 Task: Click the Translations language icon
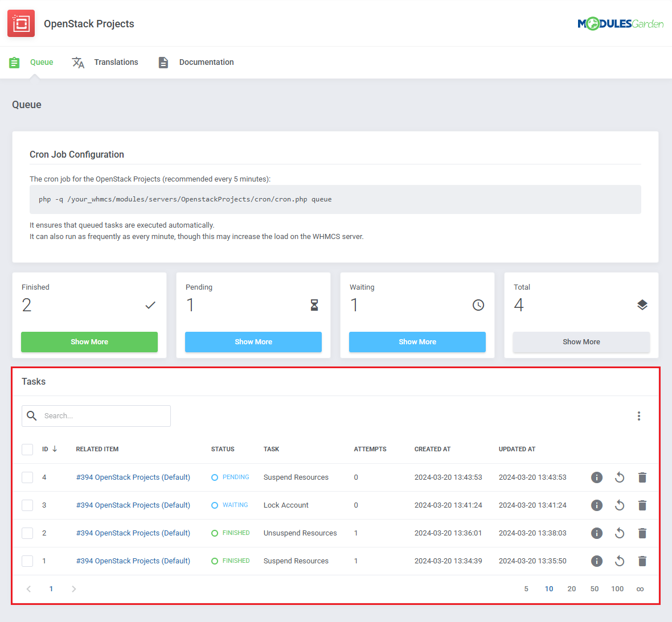pyautogui.click(x=78, y=63)
